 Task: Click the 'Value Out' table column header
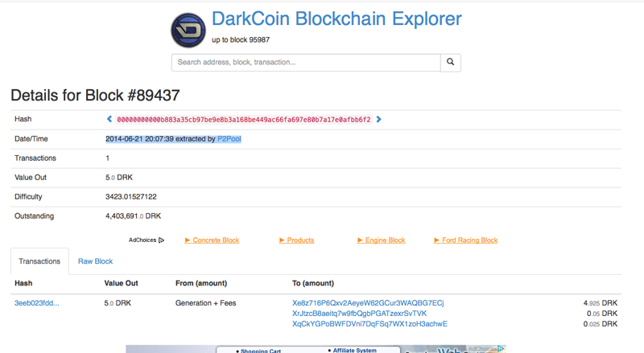122,283
